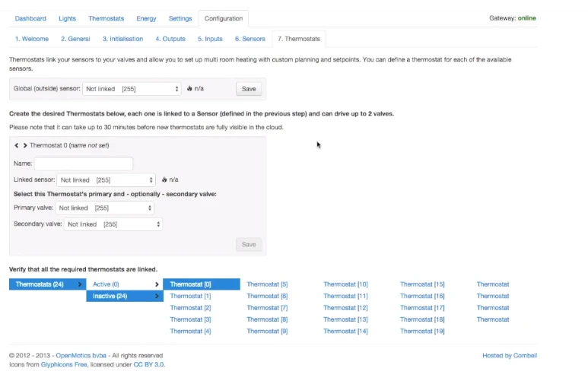Screen dimensions: 588x384
Task: Open the Lights tab
Action: [x=67, y=18]
